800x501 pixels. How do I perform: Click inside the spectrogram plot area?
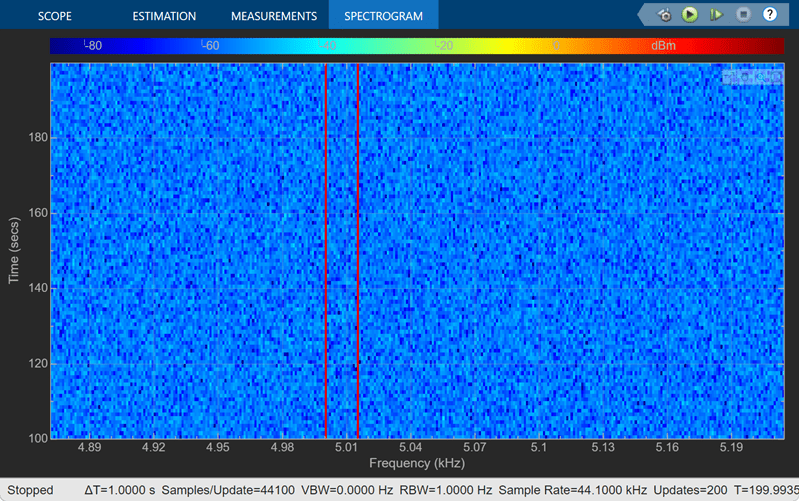pos(417,250)
